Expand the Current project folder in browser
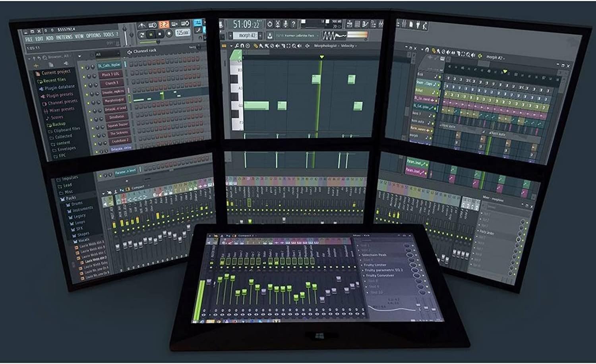The height and width of the screenshot is (364, 596). coord(55,72)
